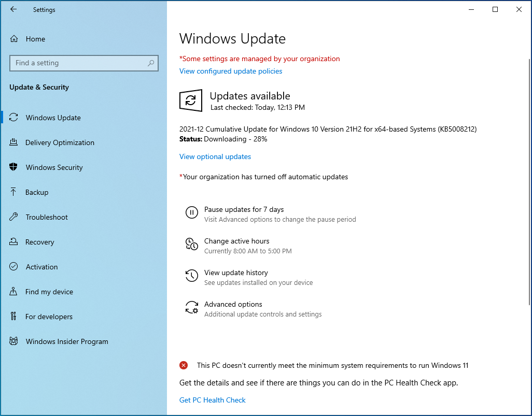Open the Activation page

click(x=41, y=267)
